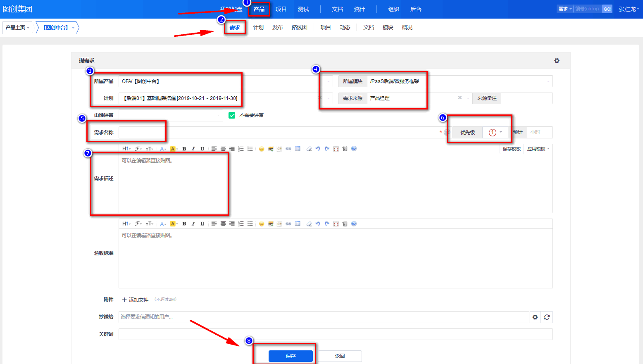Insert hyperlink in 需求描述 editor
Image resolution: width=643 pixels, height=364 pixels.
pos(288,149)
